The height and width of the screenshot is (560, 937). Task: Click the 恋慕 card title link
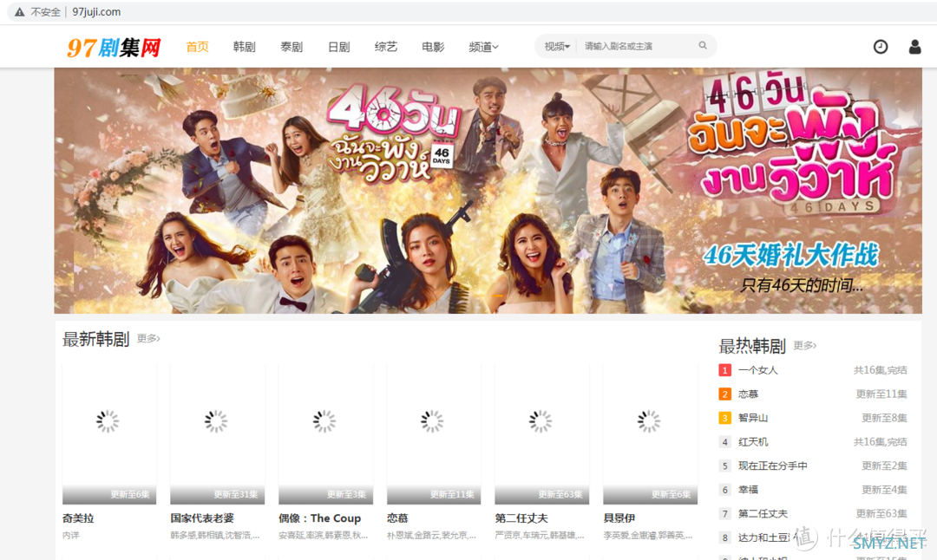click(397, 518)
